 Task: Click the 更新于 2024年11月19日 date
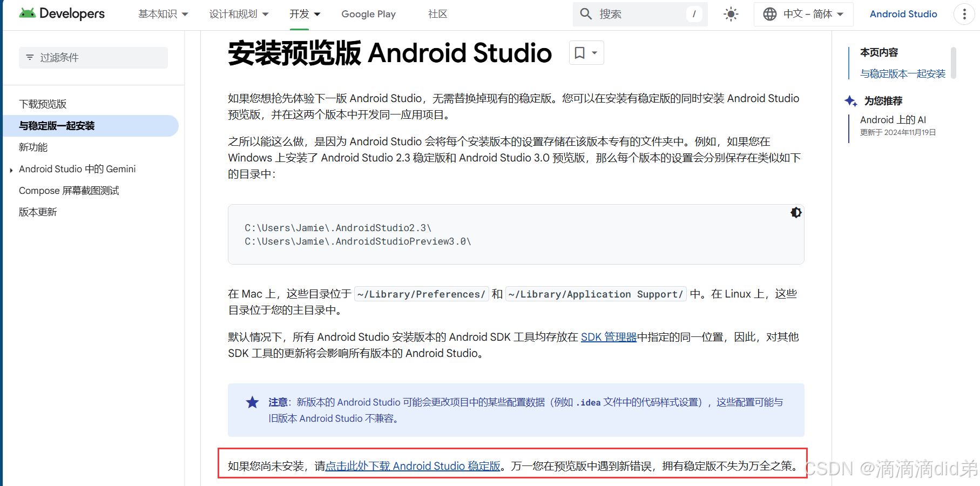point(897,132)
